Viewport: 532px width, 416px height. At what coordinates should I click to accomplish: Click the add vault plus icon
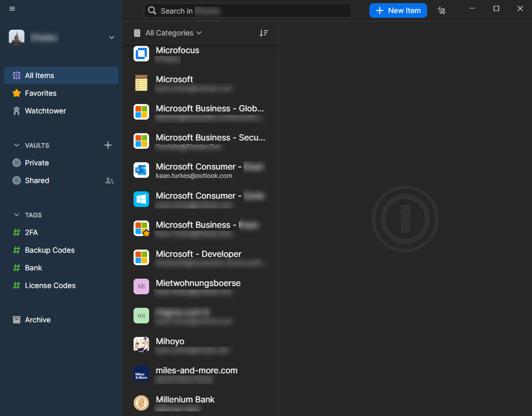coord(108,145)
